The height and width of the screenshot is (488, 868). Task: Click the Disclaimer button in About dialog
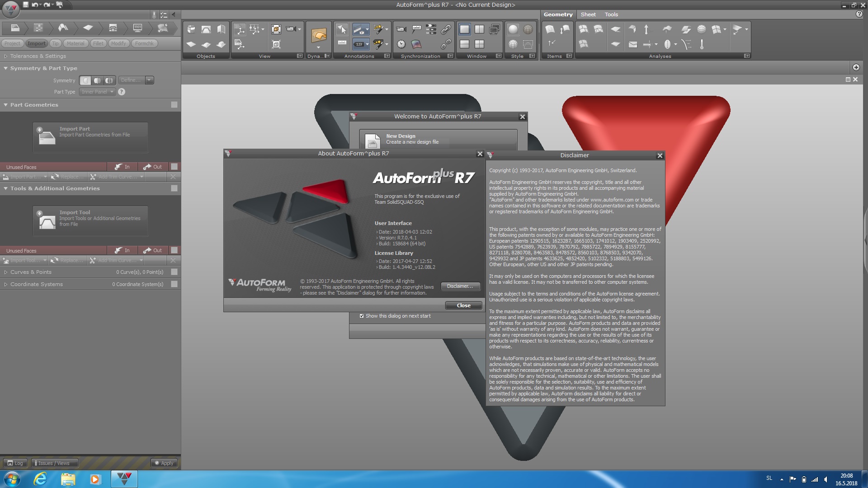(x=460, y=286)
